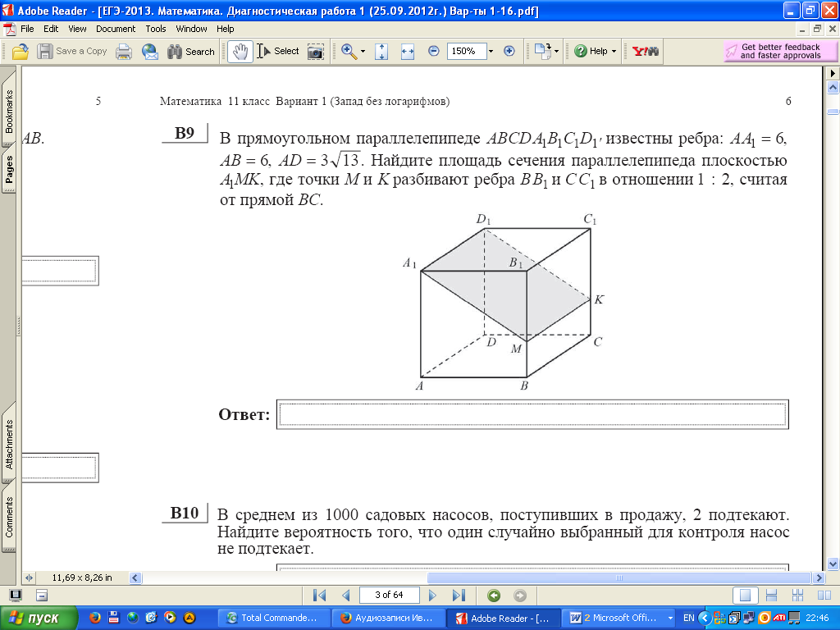Viewport: 840px width, 630px height.
Task: Click the Fit Page height icon
Action: pyautogui.click(x=381, y=52)
